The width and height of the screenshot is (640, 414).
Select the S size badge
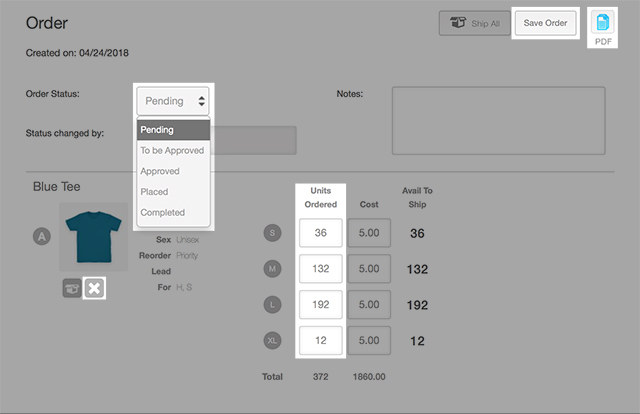click(272, 233)
